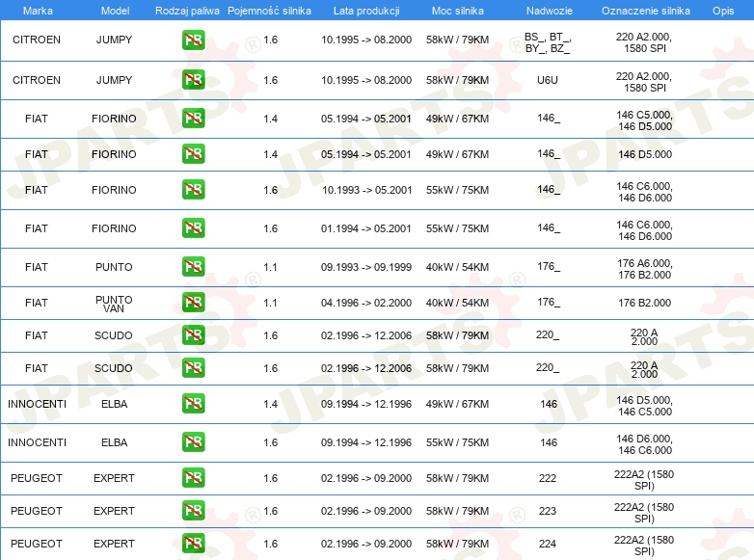Select 'INNOCENTI' in the Elba 1.6 row
754x560 pixels.
37,442
